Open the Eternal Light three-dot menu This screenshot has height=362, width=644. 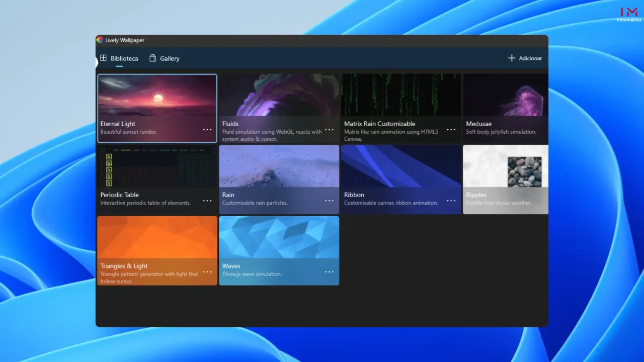click(207, 130)
